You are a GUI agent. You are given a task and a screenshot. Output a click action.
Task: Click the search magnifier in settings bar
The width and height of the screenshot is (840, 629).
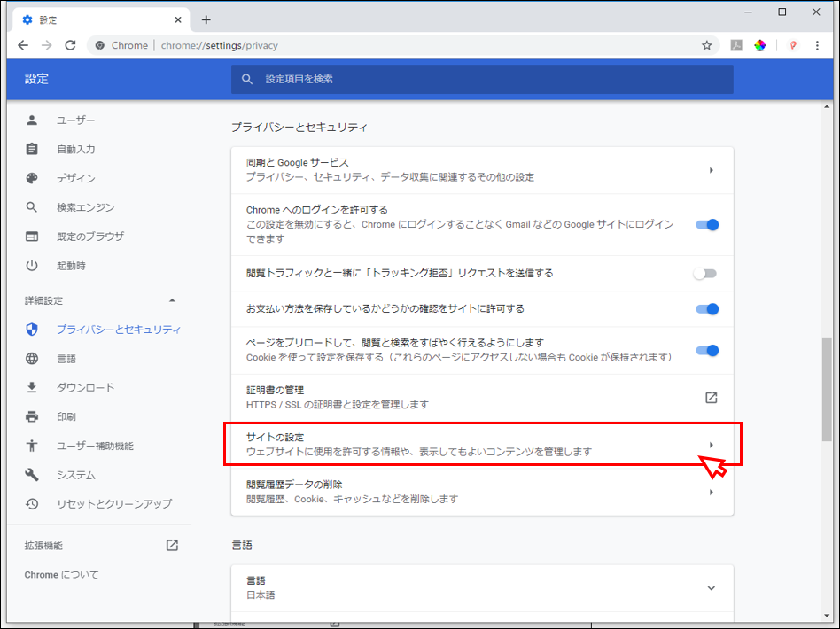click(x=247, y=80)
